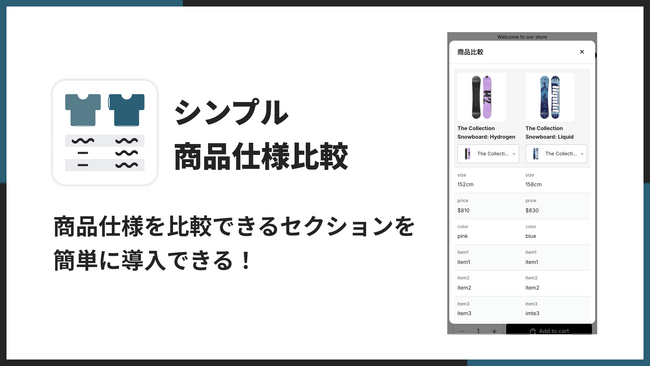Click the 簡単に導入できる！ text line
Viewport: 650px width, 366px height.
pyautogui.click(x=152, y=261)
